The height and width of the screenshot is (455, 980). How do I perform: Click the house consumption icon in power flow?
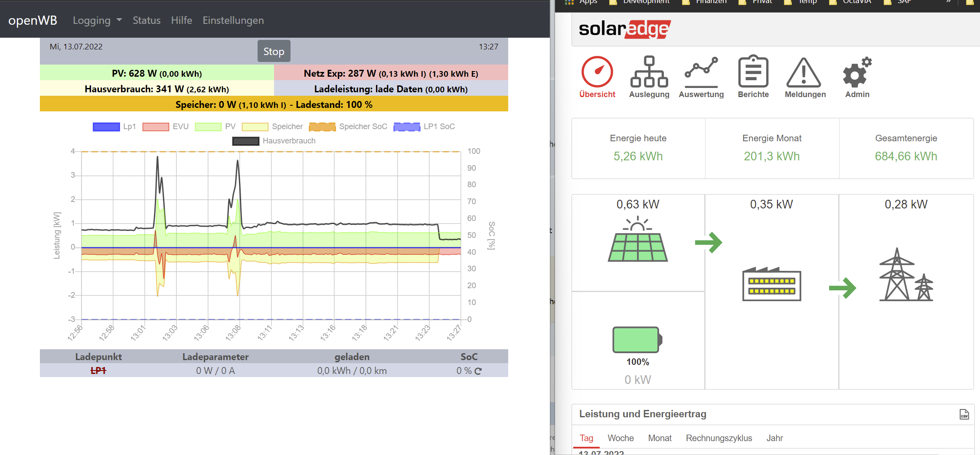click(x=772, y=284)
